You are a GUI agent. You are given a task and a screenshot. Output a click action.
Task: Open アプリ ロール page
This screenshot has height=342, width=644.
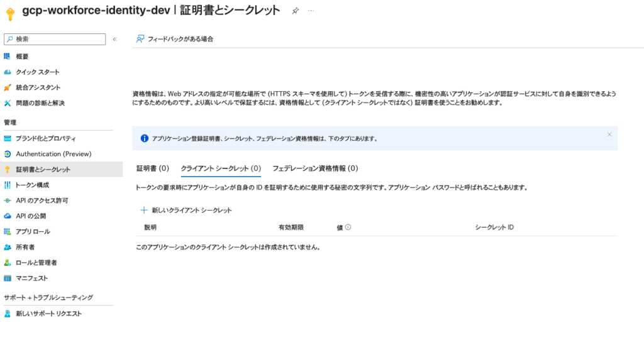point(33,231)
